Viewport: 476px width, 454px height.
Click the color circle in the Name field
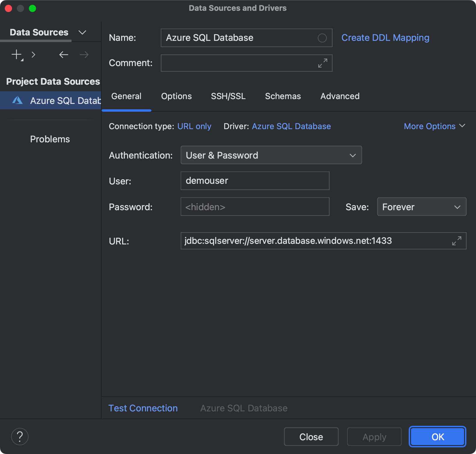point(322,38)
